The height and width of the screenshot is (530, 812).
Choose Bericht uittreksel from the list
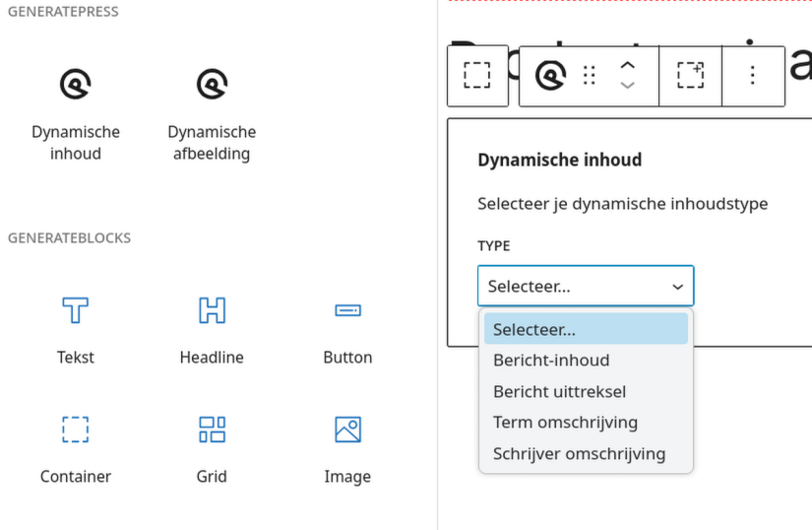point(559,392)
